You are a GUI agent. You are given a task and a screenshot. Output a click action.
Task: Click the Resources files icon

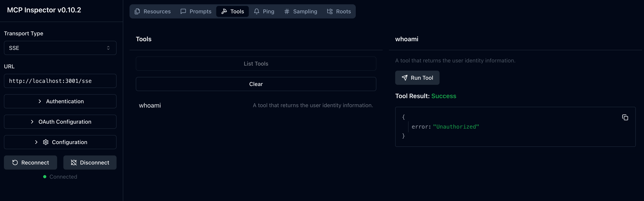pos(137,12)
